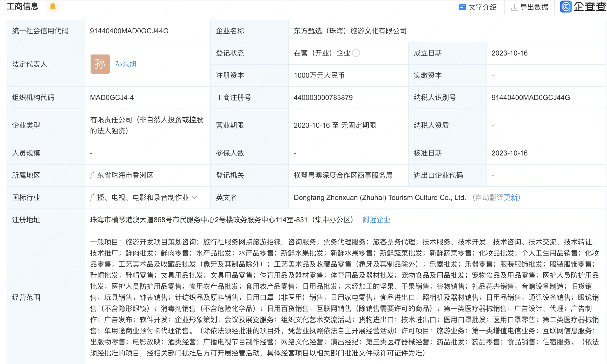The image size is (607, 364).
Task: Click taxpayer ID value beside 纳税人识别号
Action: pos(531,98)
